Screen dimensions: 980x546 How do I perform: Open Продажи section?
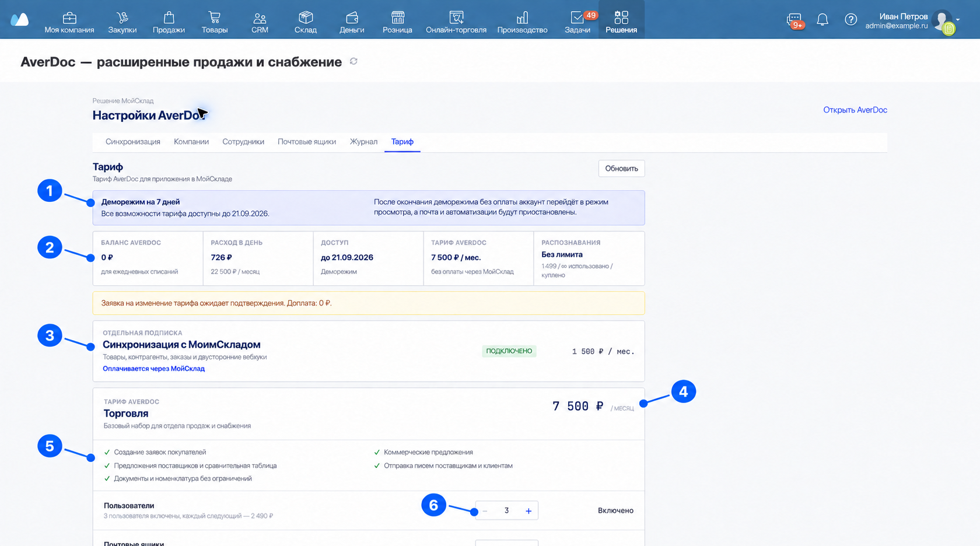pyautogui.click(x=169, y=22)
